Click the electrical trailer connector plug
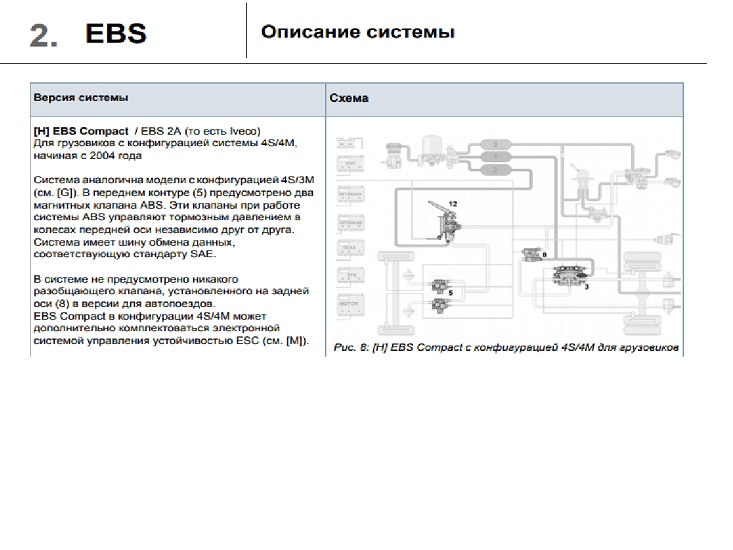Viewport: 733px width, 550px height. pyautogui.click(x=666, y=240)
